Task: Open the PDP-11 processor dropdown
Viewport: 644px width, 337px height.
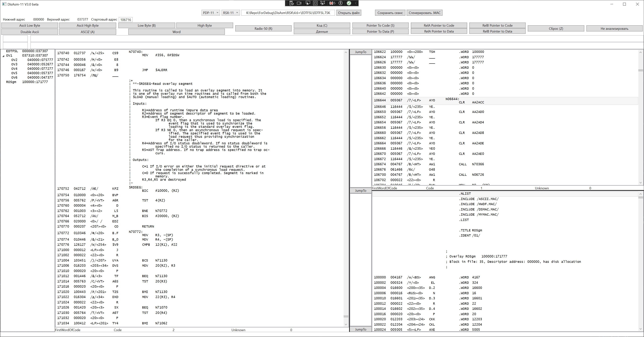Action: pos(210,13)
